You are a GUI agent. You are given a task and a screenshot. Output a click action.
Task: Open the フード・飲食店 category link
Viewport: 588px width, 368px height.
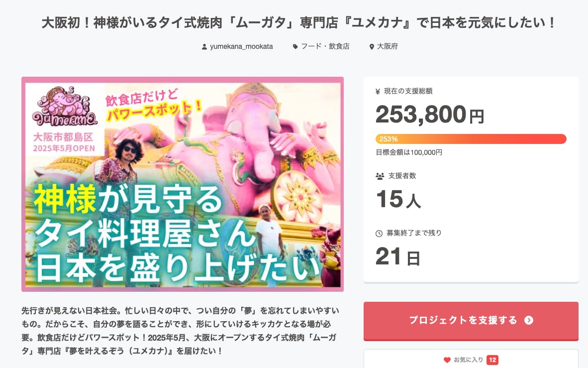pyautogui.click(x=325, y=46)
